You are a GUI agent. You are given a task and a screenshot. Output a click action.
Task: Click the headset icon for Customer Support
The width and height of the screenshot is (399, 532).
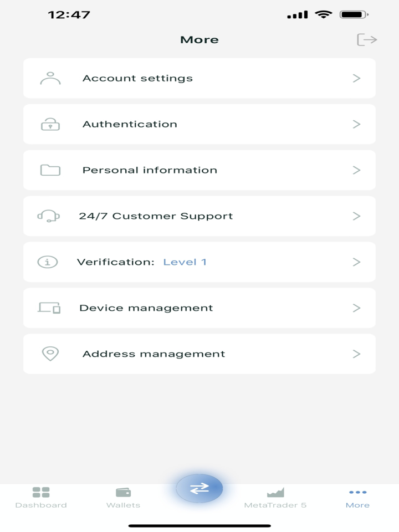point(49,216)
